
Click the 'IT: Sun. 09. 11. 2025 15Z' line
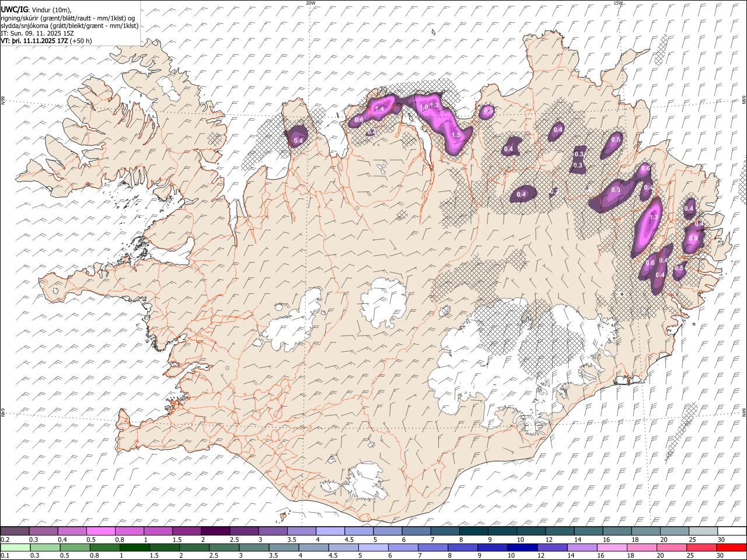37,33
